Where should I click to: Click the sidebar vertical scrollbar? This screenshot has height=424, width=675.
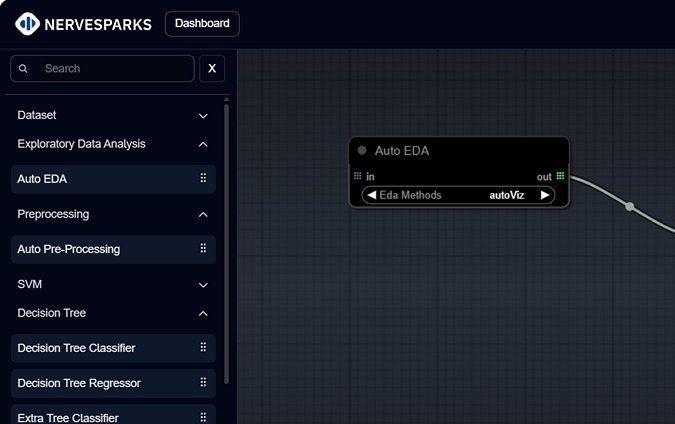pyautogui.click(x=227, y=240)
